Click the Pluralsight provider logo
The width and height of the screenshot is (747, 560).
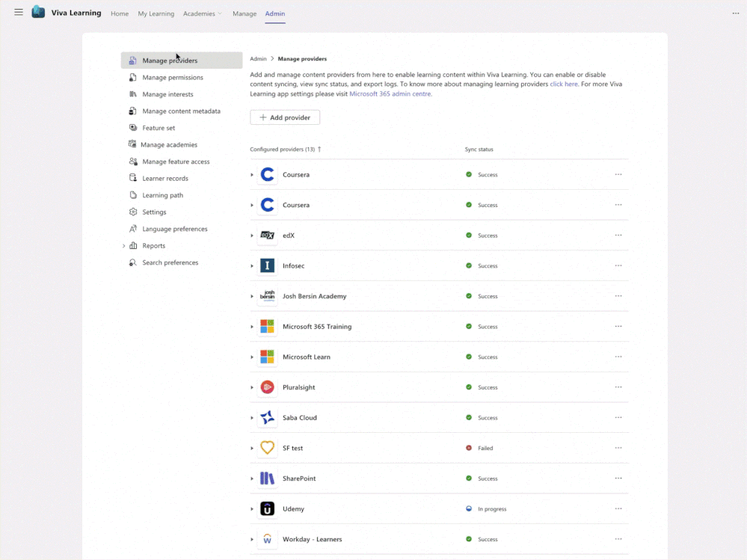coord(267,387)
